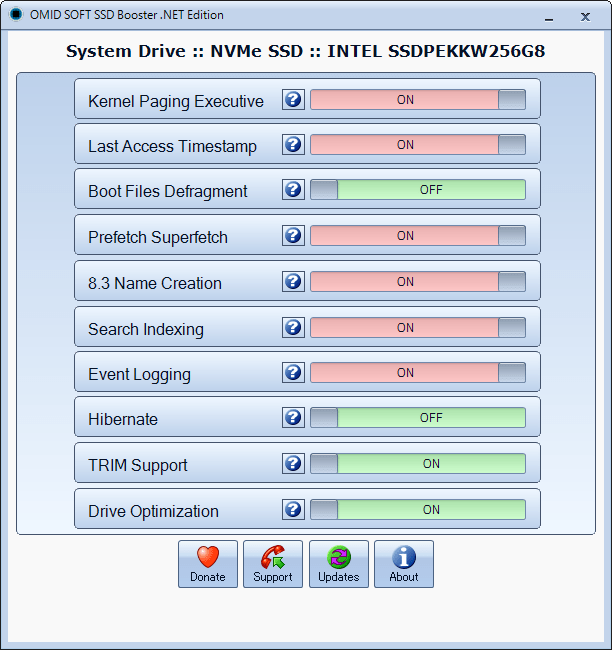Image resolution: width=612 pixels, height=650 pixels.
Task: Click the Drive Optimization label text
Action: pyautogui.click(x=153, y=512)
